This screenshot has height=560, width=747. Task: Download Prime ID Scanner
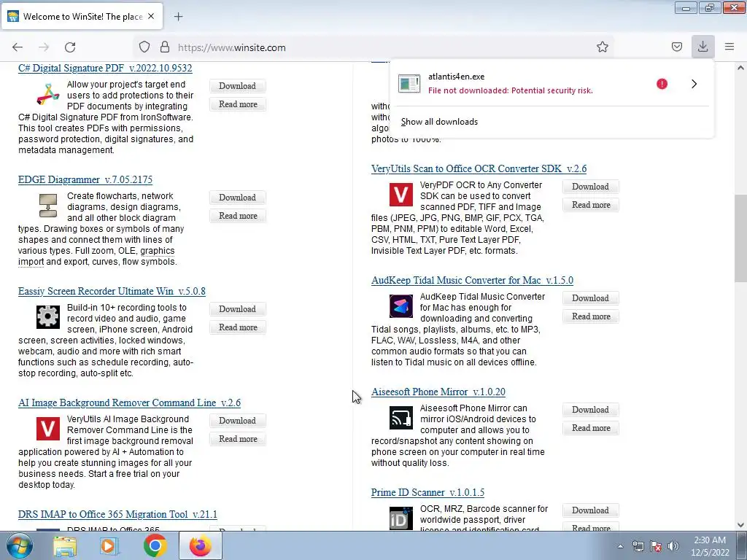[x=591, y=510]
